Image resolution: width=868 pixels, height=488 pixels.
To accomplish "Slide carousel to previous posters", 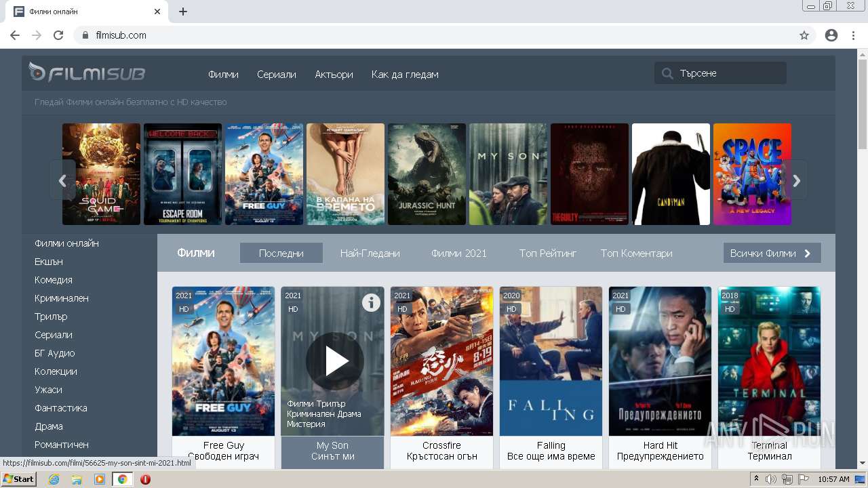I will (62, 180).
